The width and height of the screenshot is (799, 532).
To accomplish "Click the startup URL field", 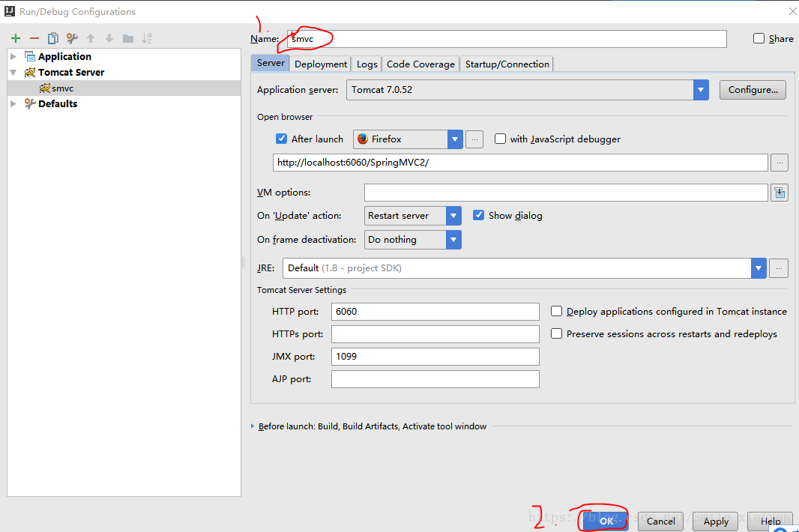I will coord(520,163).
